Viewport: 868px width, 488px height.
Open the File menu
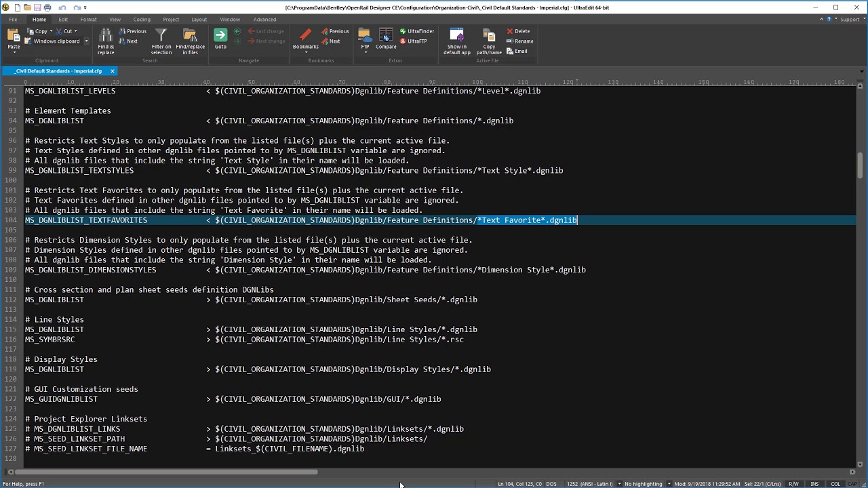(x=13, y=19)
